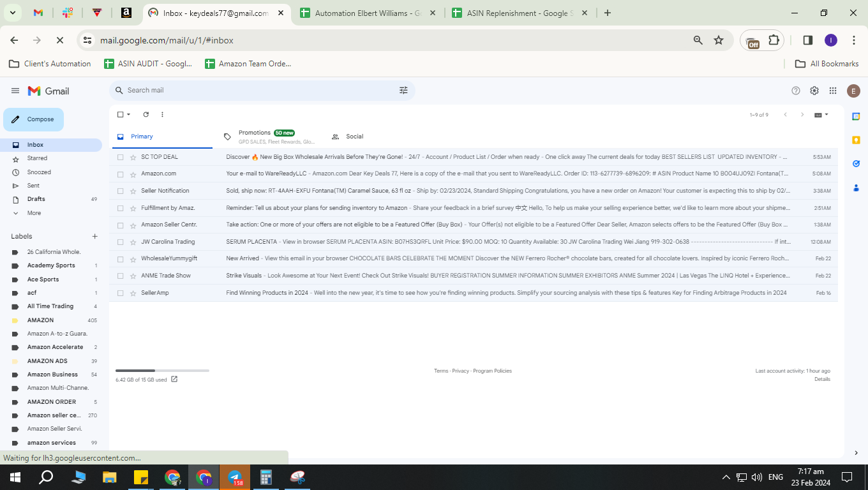Viewport: 868px width, 490px height.
Task: Show hidden system tray icons
Action: [726, 477]
